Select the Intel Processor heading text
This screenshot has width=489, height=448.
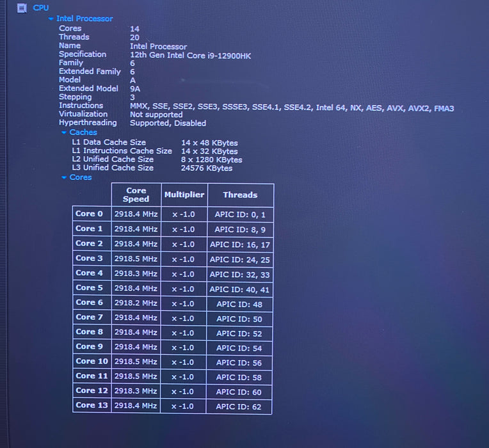pos(84,19)
